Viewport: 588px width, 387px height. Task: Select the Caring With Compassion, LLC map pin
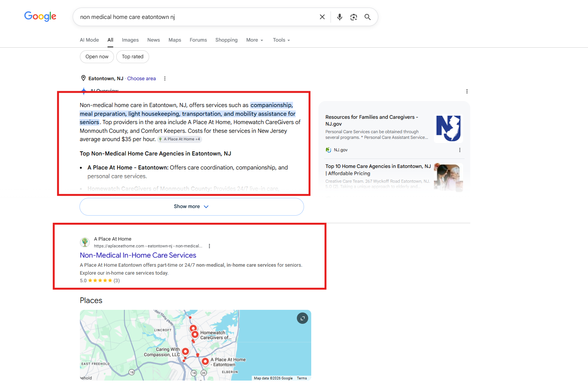185,351
